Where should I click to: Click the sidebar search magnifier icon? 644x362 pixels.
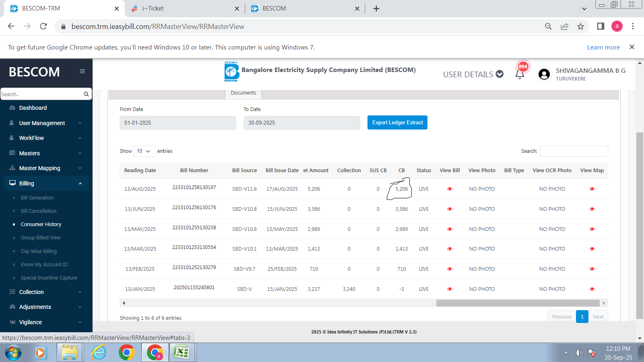[86, 94]
